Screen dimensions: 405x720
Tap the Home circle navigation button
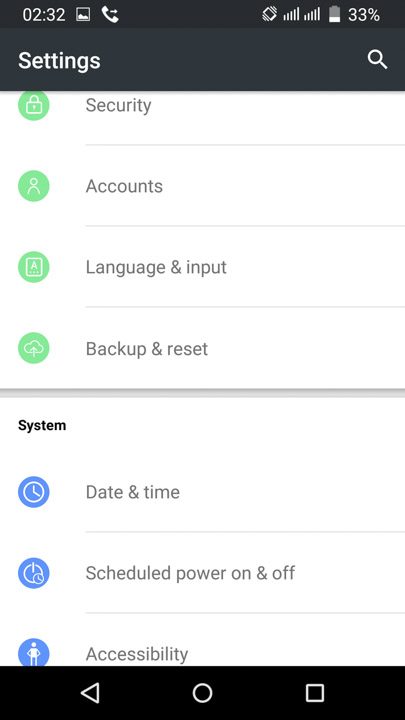point(202,693)
